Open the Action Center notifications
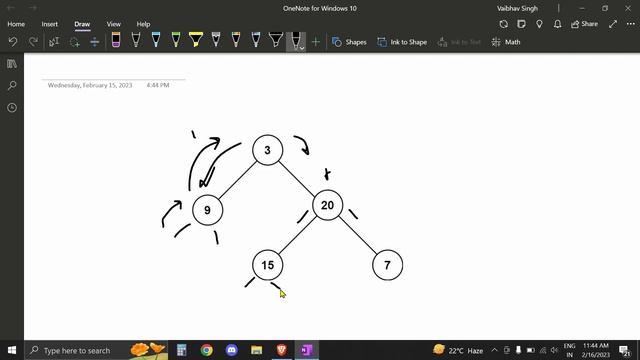 624,350
